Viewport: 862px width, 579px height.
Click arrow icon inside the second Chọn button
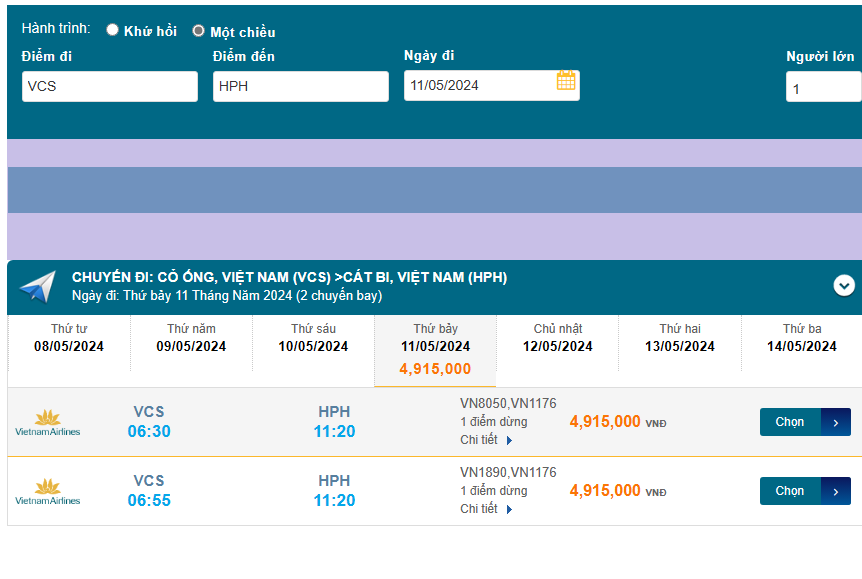(x=833, y=490)
